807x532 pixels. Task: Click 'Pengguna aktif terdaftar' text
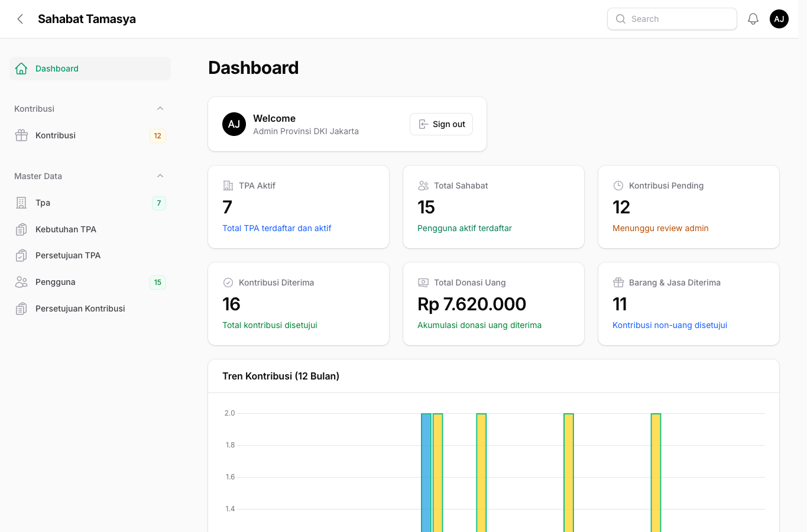[465, 228]
